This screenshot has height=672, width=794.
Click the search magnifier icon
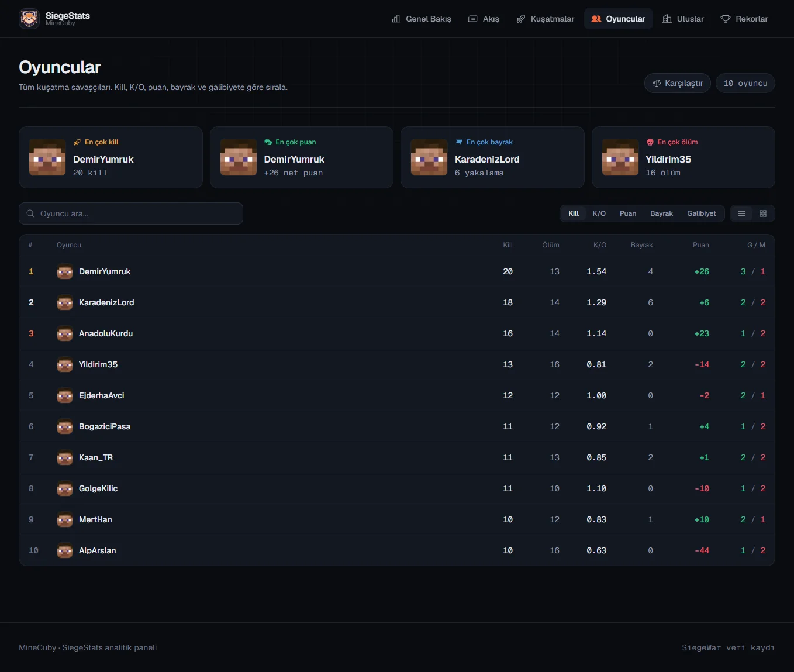click(30, 213)
